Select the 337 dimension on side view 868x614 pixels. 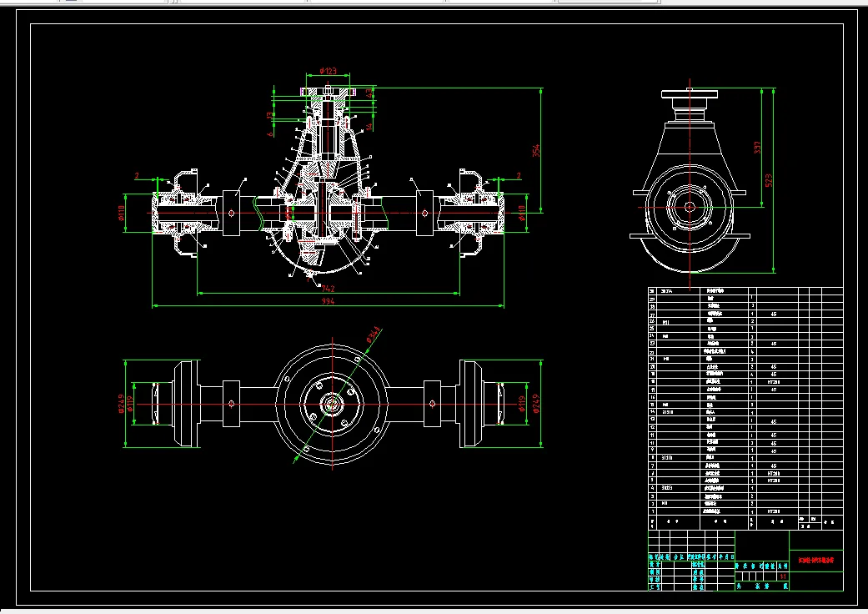point(757,148)
